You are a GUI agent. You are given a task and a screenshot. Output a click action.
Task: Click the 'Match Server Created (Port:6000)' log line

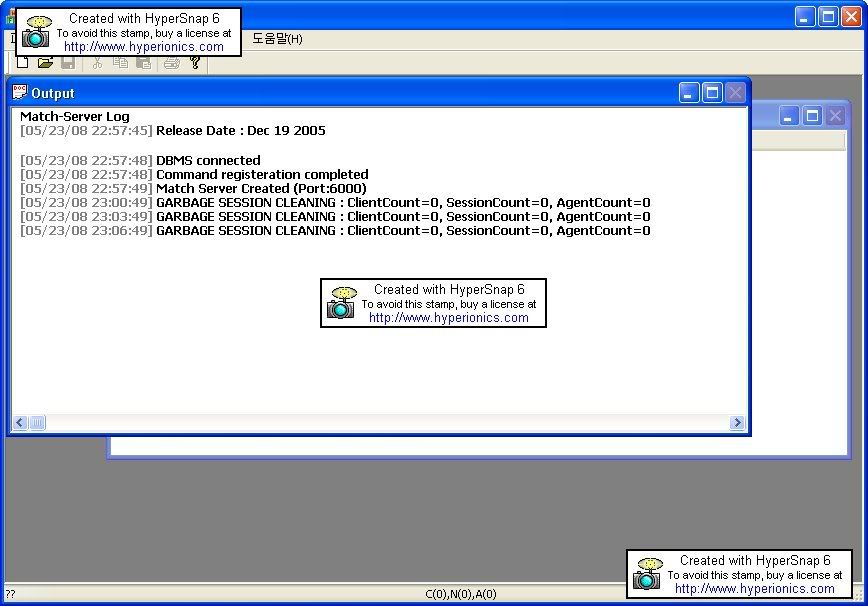[x=261, y=188]
